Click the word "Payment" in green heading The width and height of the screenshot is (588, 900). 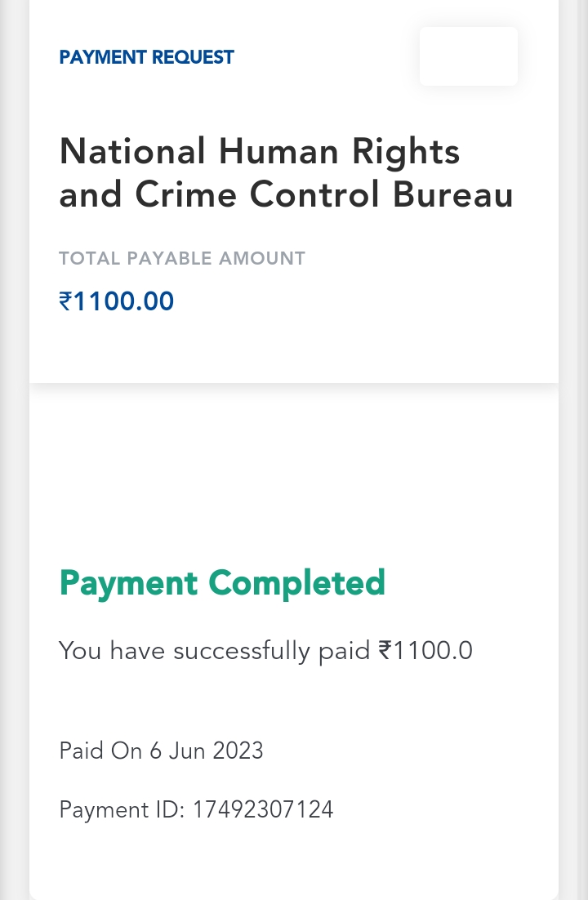tap(128, 583)
